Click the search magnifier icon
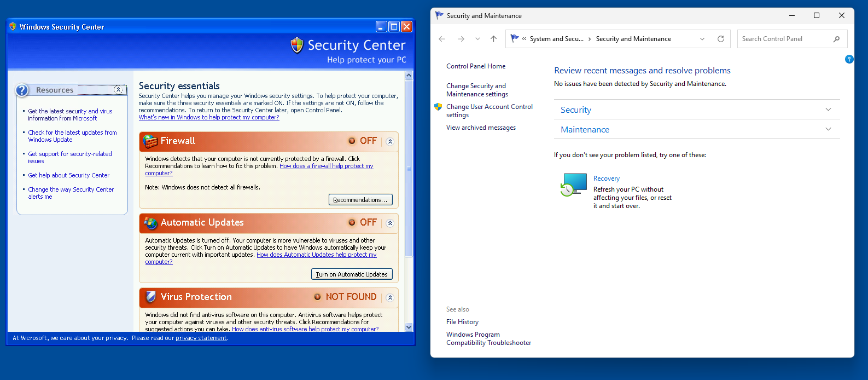Image resolution: width=868 pixels, height=380 pixels. (836, 39)
